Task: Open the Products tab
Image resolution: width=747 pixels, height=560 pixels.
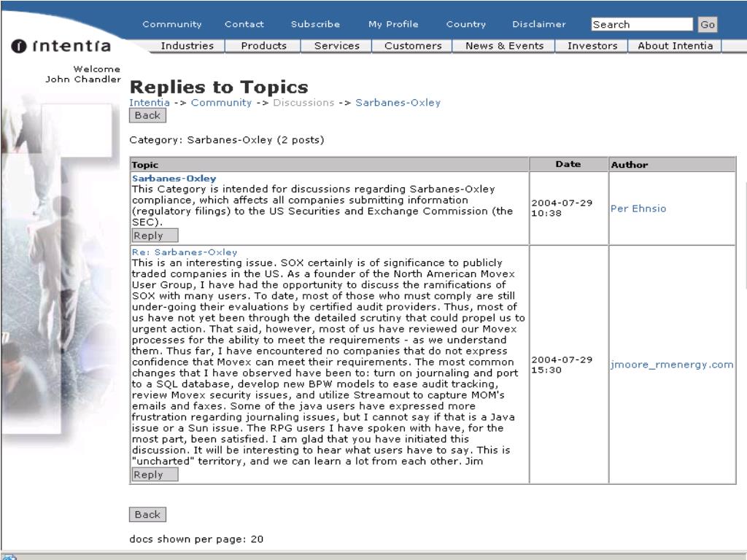Action: (263, 46)
